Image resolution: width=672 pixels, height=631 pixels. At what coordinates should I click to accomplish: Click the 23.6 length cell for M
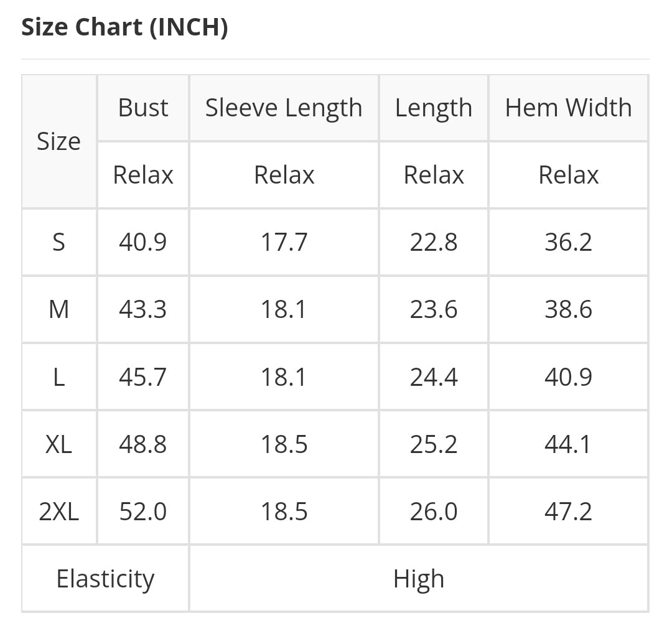pos(434,309)
